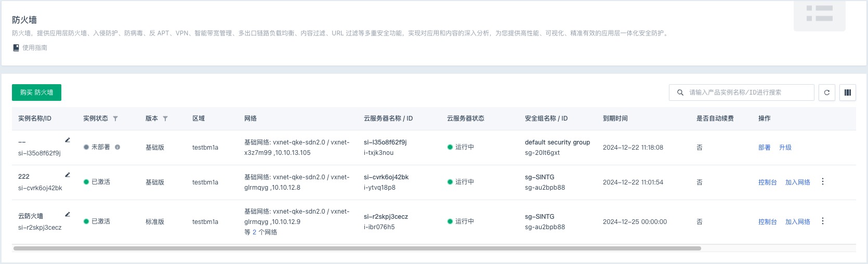868x264 pixels.
Task: Edit name of instance si-l35o8f62f9j
Action: [x=68, y=140]
